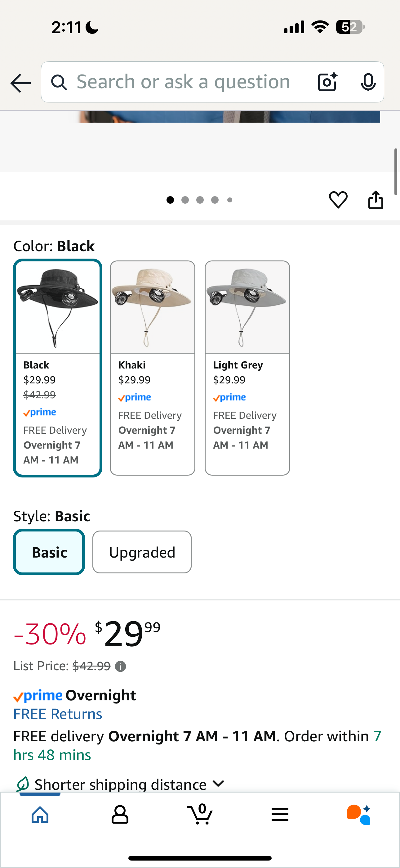Viewport: 400px width, 868px height.
Task: Choose the Khaki color swatch
Action: coord(153,368)
